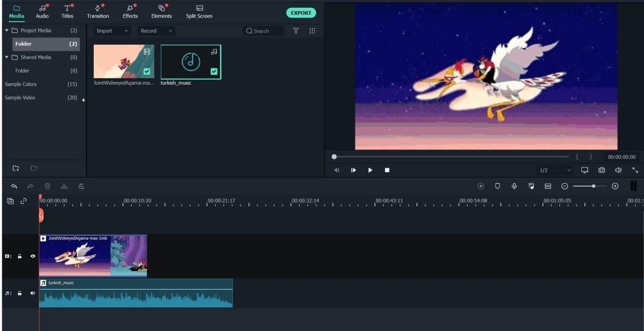Open the Import dropdown

[x=112, y=31]
